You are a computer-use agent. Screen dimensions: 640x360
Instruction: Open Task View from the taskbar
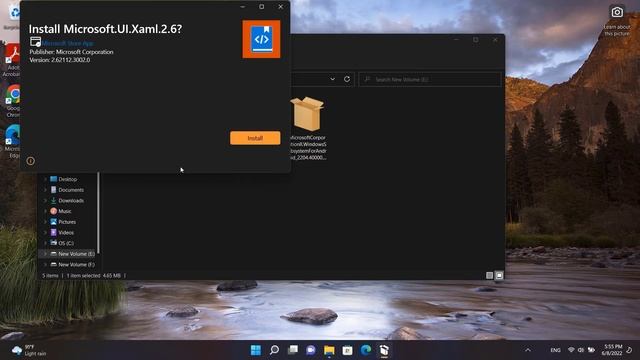click(x=293, y=350)
